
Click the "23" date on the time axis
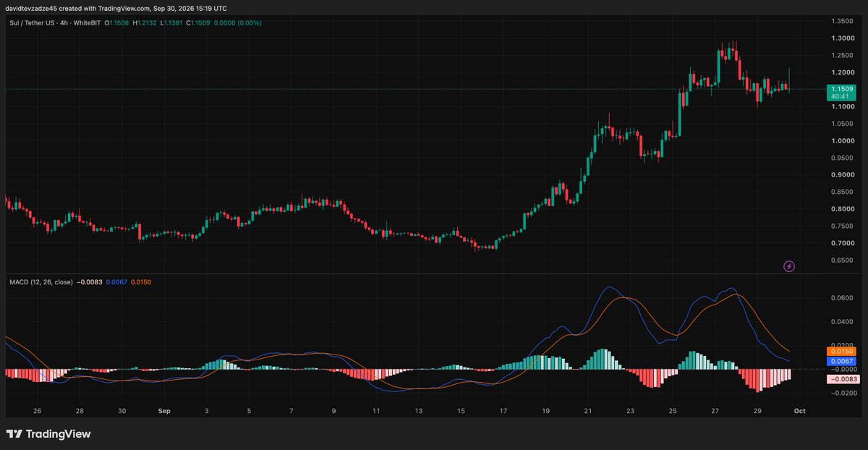tap(630, 410)
